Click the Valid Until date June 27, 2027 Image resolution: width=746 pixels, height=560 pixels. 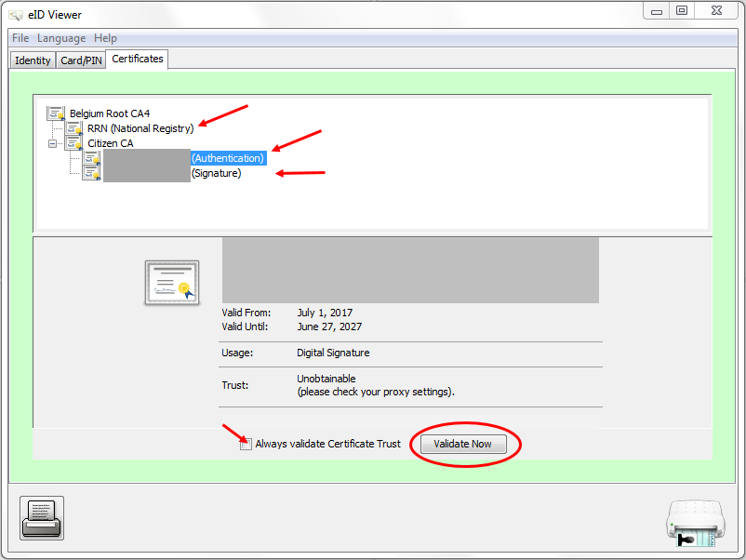click(x=329, y=327)
